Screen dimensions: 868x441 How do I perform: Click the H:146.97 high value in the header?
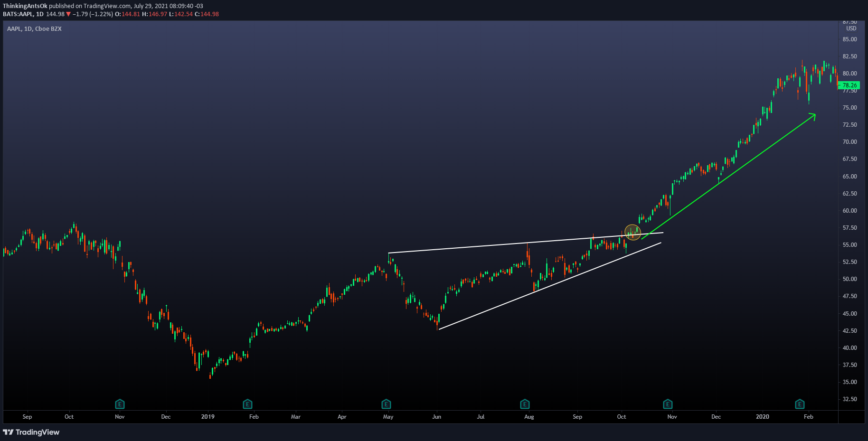point(154,14)
